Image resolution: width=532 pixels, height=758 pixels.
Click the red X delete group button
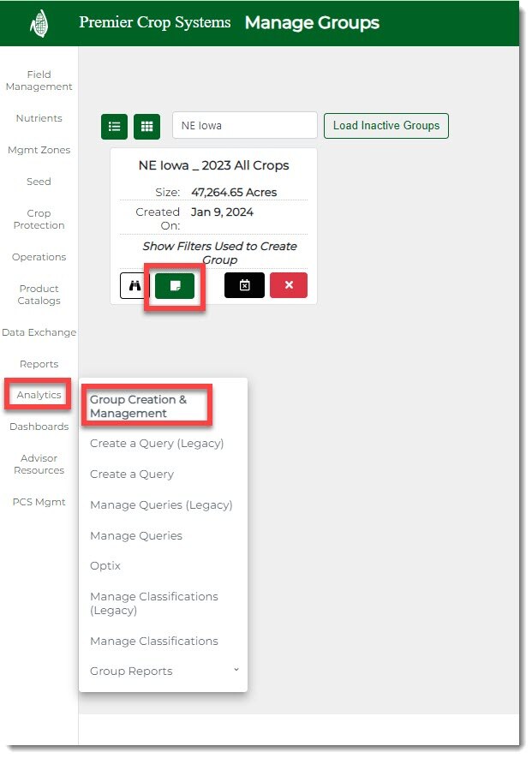coord(289,286)
